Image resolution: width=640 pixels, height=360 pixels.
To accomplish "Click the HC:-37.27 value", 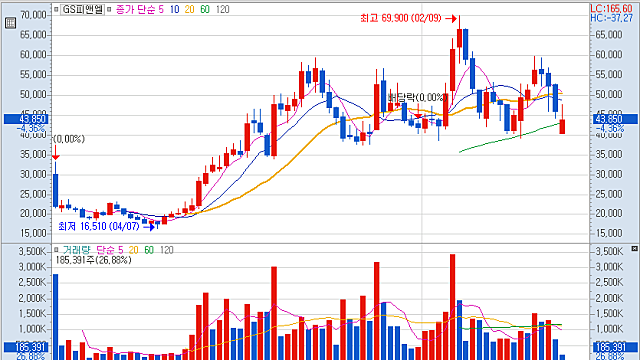I will tap(611, 18).
